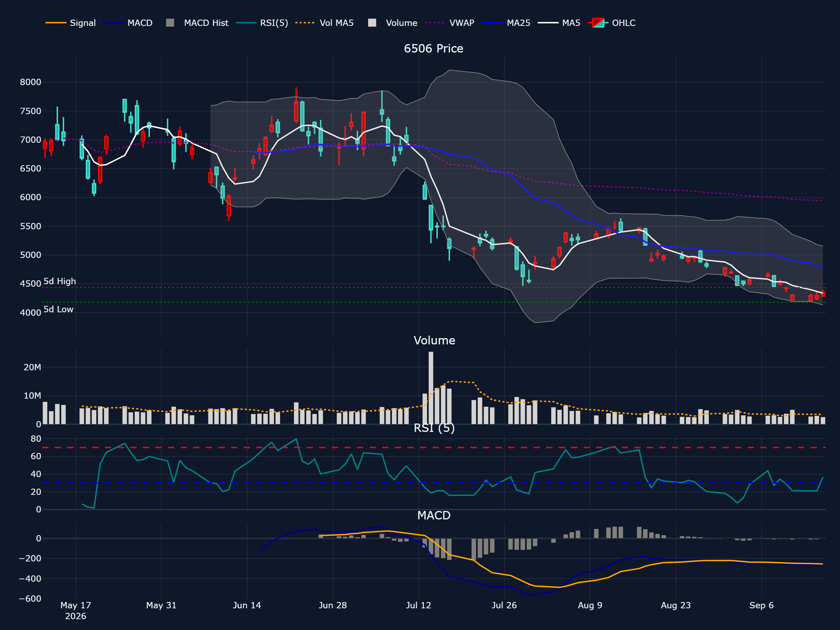Click the 'MACD' subplot title

point(434,515)
